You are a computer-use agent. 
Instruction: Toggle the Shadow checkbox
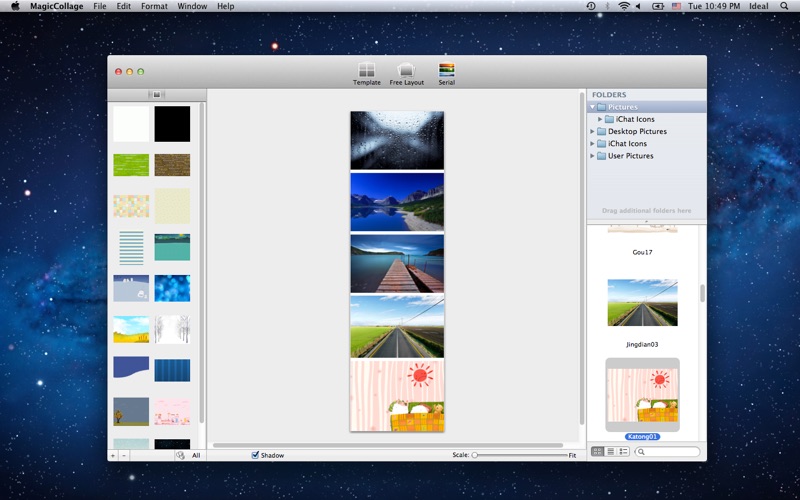[256, 455]
